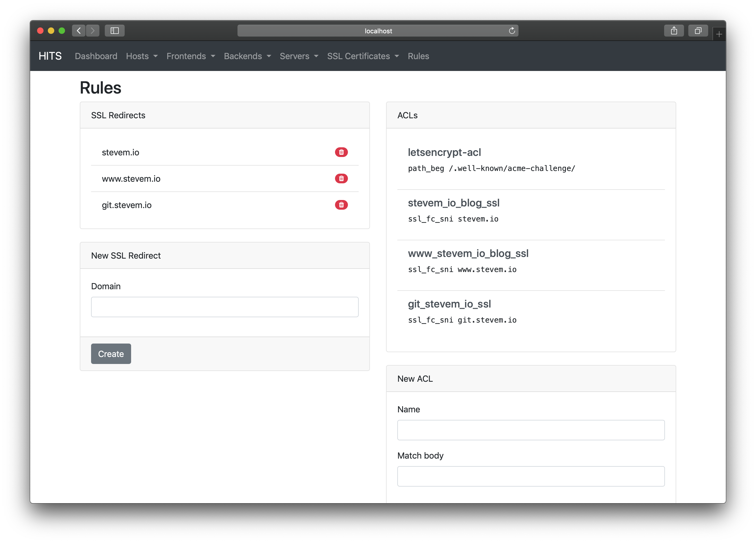
Task: Navigate to the Dashboard page
Action: pyautogui.click(x=96, y=56)
